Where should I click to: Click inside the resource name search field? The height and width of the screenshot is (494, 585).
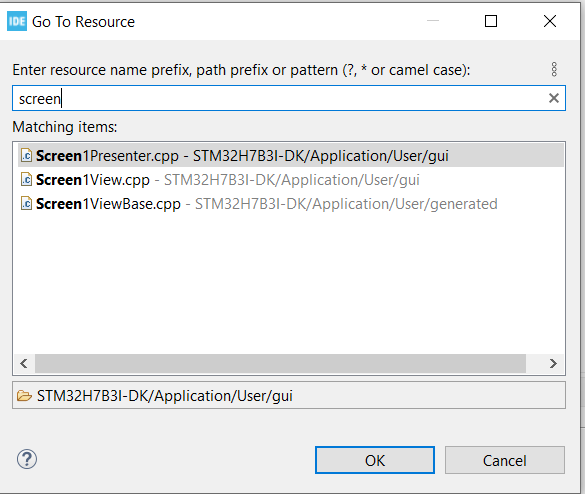point(289,98)
